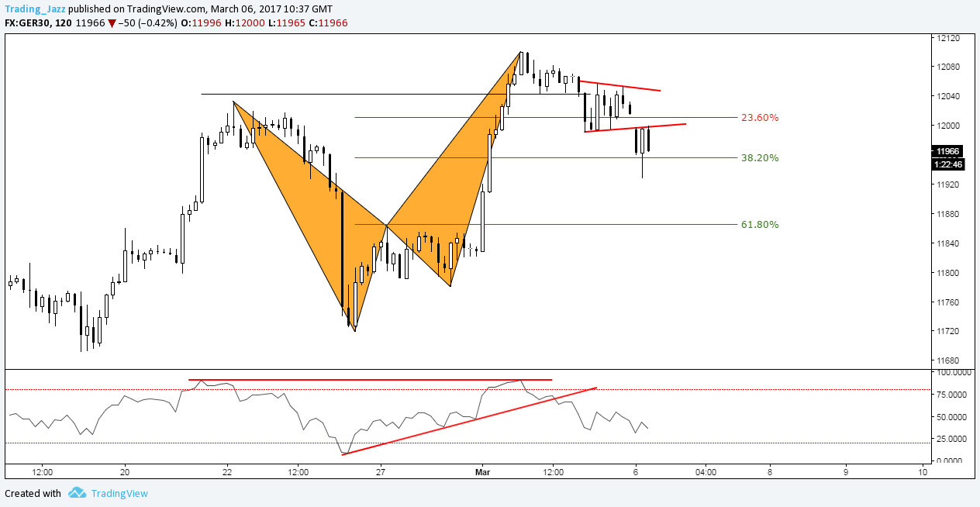Click the 12040 price axis label
This screenshot has height=507, width=980.
(x=949, y=97)
